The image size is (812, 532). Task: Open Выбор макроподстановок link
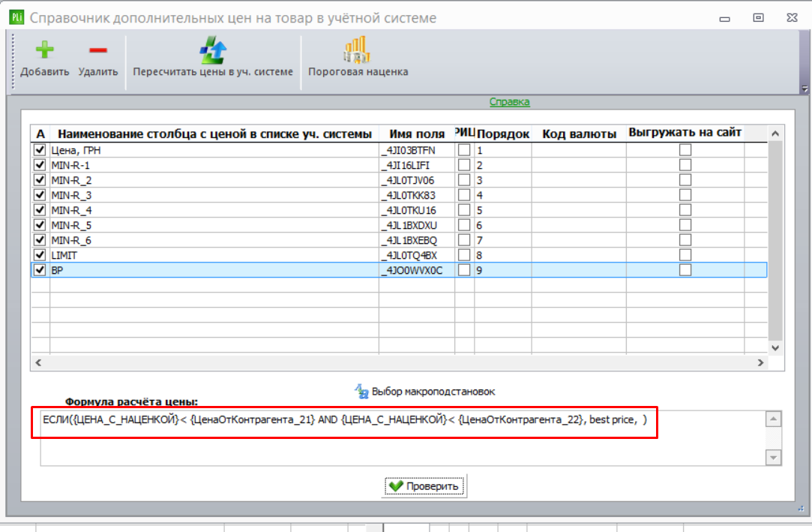433,391
